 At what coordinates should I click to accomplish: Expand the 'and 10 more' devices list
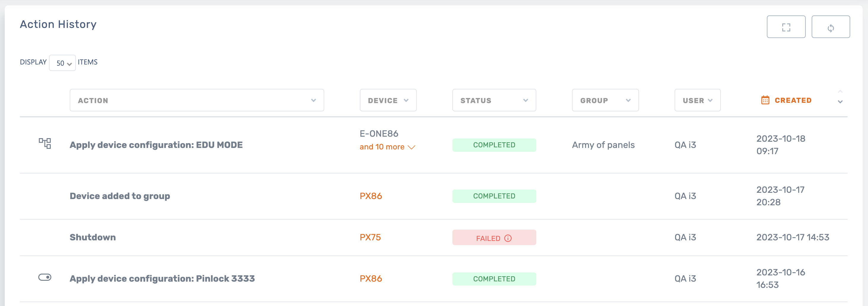tap(387, 147)
